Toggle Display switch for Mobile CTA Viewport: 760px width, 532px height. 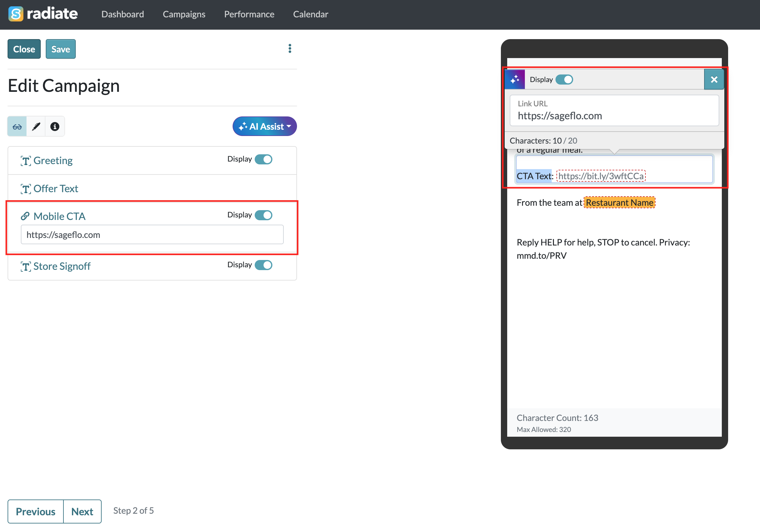[264, 215]
